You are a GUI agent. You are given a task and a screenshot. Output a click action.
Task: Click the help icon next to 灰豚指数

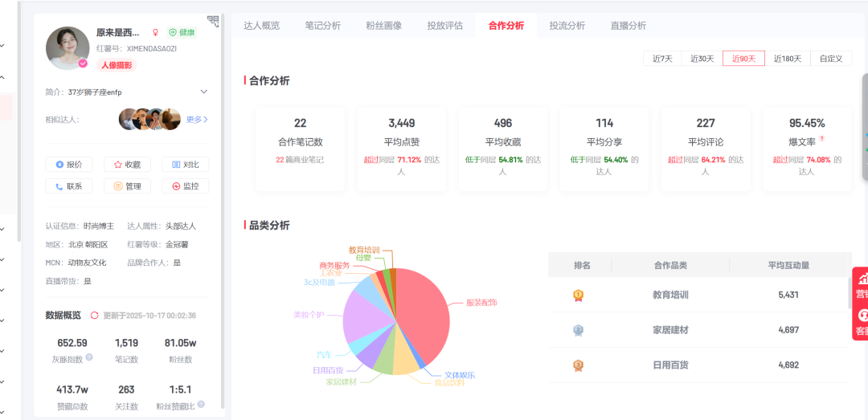89,357
